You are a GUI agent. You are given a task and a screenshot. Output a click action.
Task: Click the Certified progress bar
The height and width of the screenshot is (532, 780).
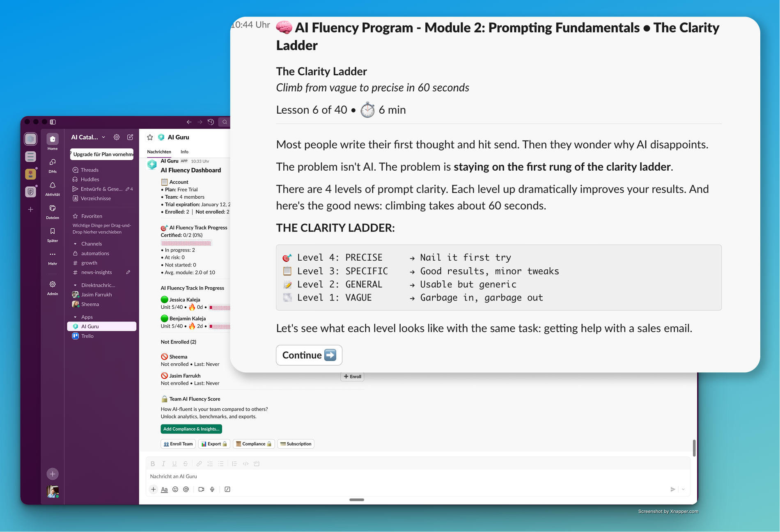[x=186, y=243]
